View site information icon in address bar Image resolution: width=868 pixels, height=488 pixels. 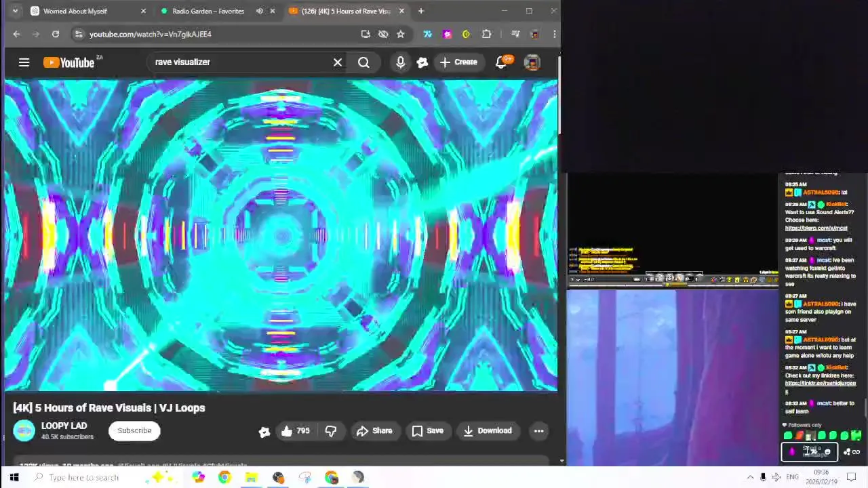pos(79,34)
